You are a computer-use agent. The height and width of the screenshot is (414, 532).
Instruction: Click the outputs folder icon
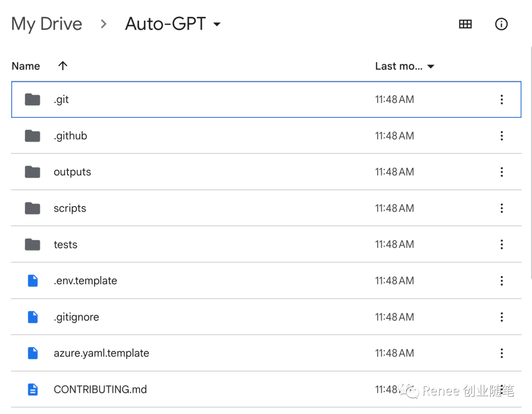point(33,172)
